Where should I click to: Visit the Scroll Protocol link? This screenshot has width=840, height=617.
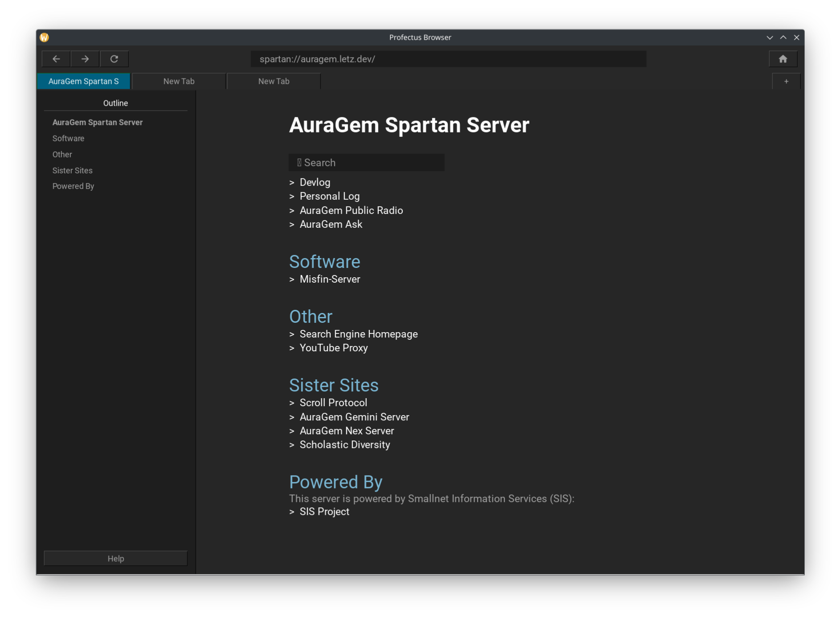333,403
